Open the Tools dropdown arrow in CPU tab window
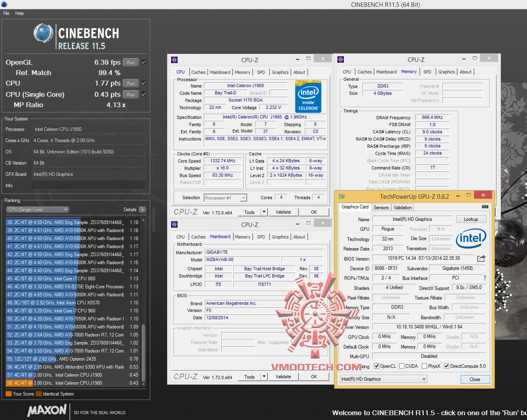Viewport: 527px width, 420px height. (264, 212)
